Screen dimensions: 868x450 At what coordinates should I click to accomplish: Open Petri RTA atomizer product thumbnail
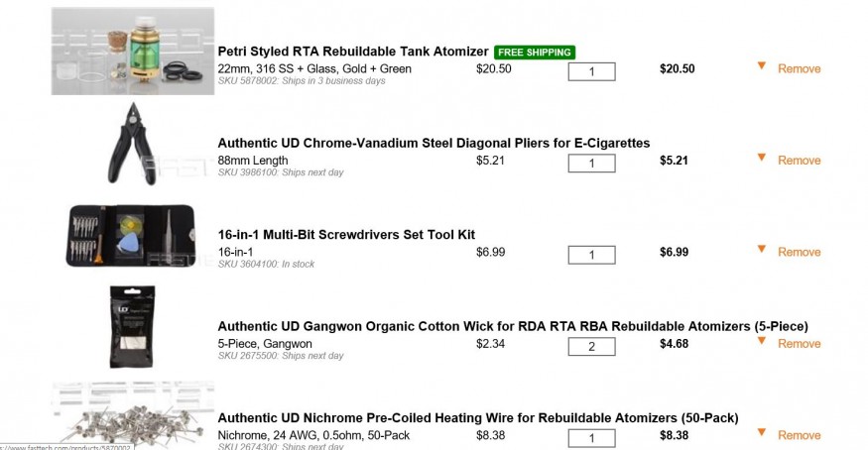click(133, 51)
